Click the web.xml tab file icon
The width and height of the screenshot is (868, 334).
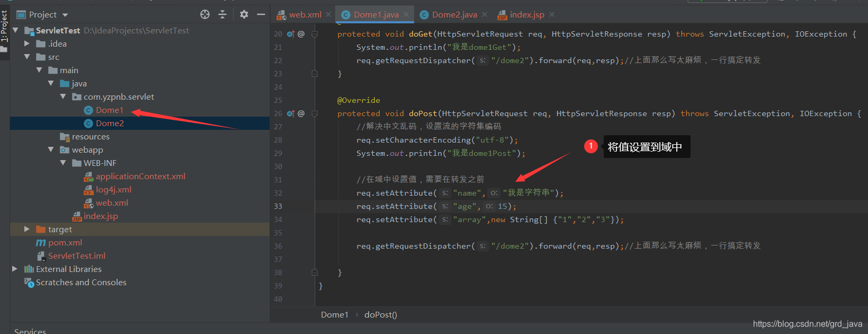pos(281,15)
